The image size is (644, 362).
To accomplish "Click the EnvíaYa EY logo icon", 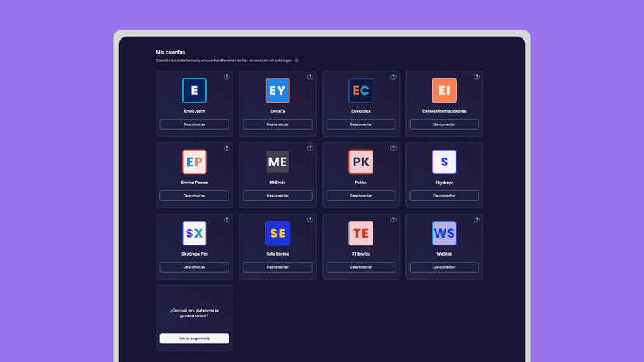I will point(278,90).
